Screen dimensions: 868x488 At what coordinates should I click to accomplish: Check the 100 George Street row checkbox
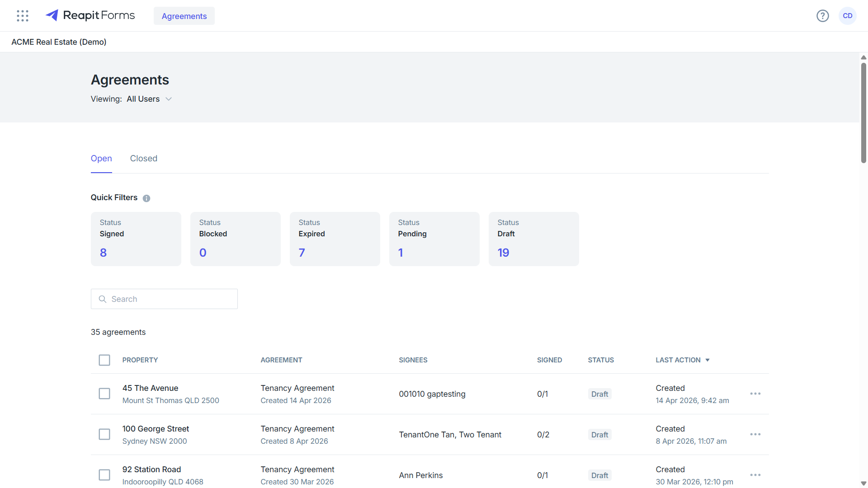pos(104,434)
